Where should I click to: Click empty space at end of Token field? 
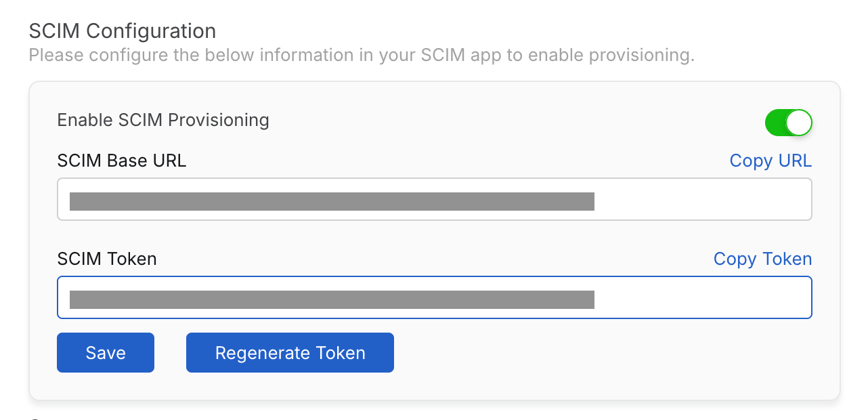tap(704, 298)
